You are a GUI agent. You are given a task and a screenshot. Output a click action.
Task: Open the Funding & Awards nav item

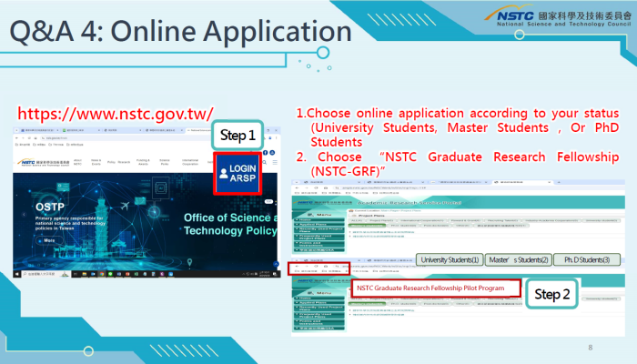point(144,162)
